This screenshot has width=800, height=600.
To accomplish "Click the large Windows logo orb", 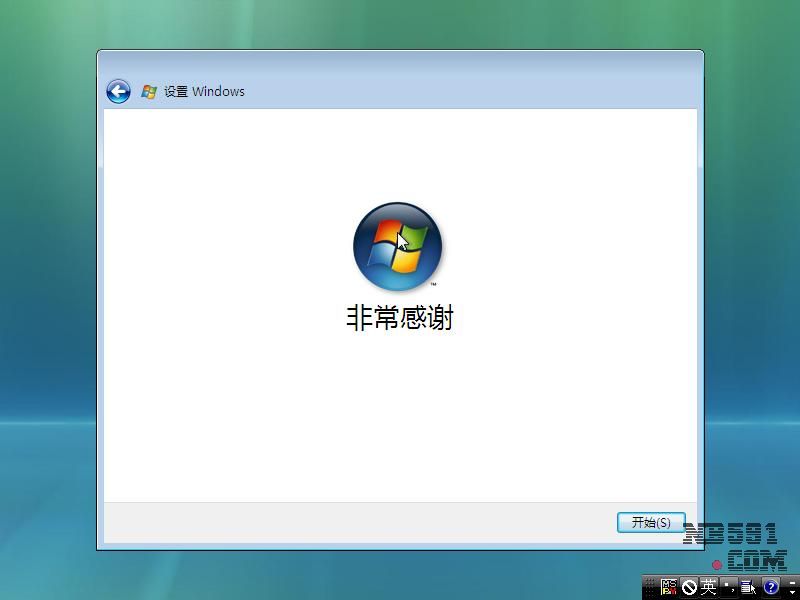I will (x=397, y=246).
